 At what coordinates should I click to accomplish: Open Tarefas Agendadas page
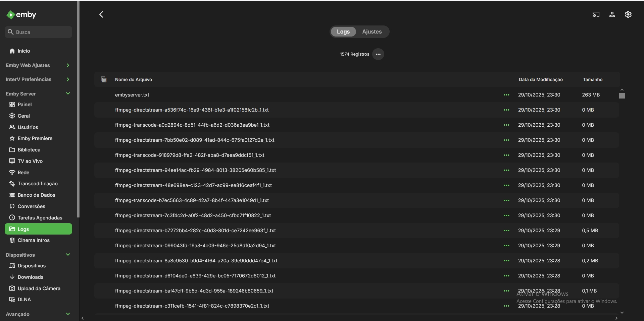click(38, 218)
